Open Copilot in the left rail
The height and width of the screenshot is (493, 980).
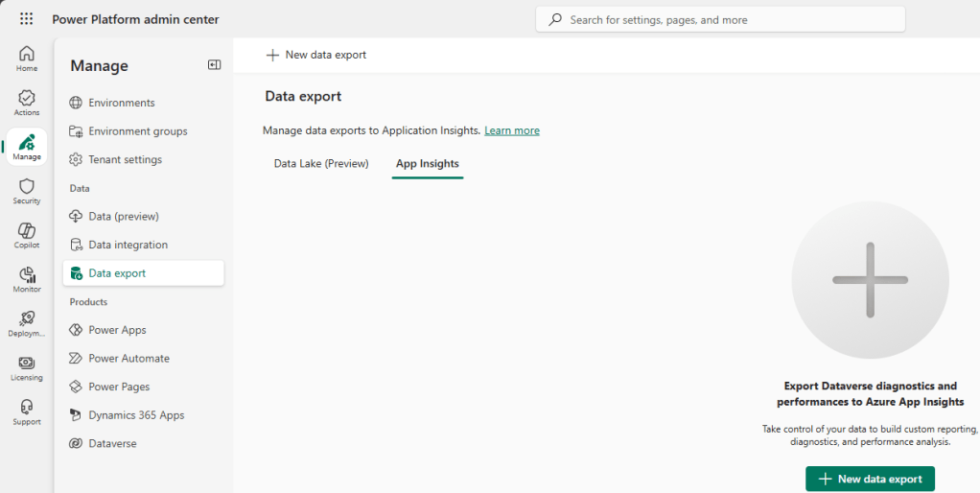27,235
